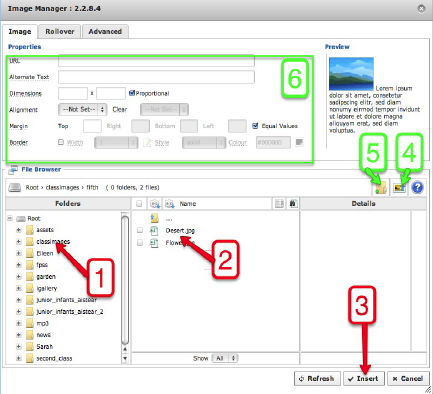Switch to the Rollover tab
This screenshot has height=394, width=433.
(60, 32)
